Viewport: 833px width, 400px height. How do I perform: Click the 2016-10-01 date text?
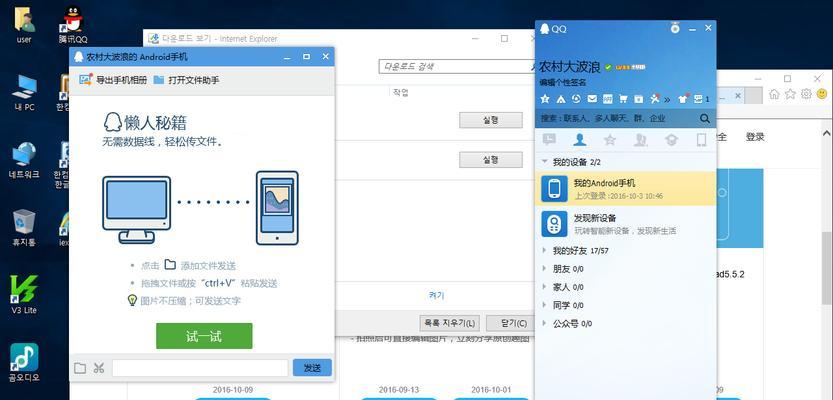pos(490,390)
